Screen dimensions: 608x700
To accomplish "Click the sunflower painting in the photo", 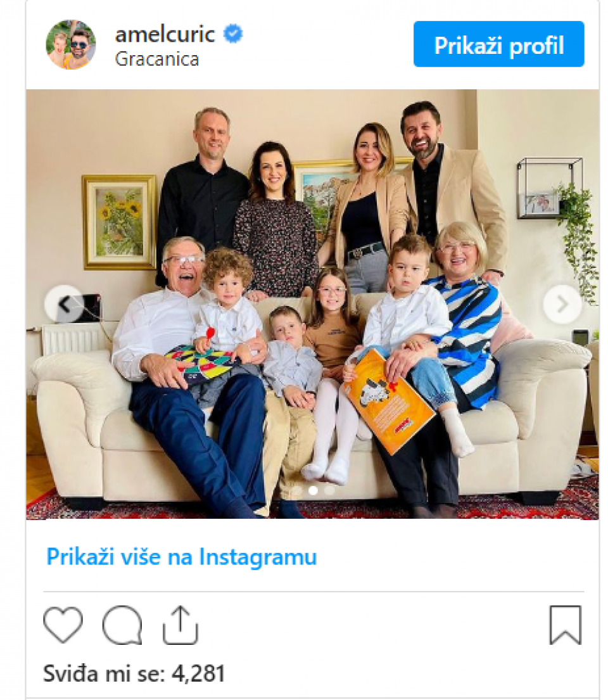I will (118, 222).
